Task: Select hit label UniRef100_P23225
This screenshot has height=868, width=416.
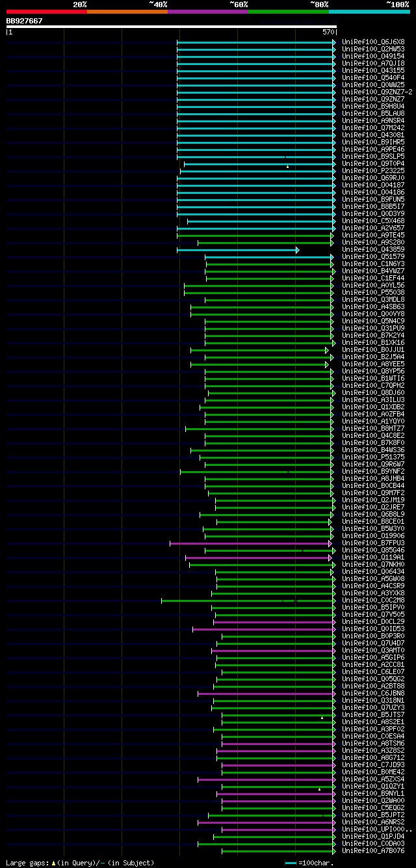Action: [373, 170]
